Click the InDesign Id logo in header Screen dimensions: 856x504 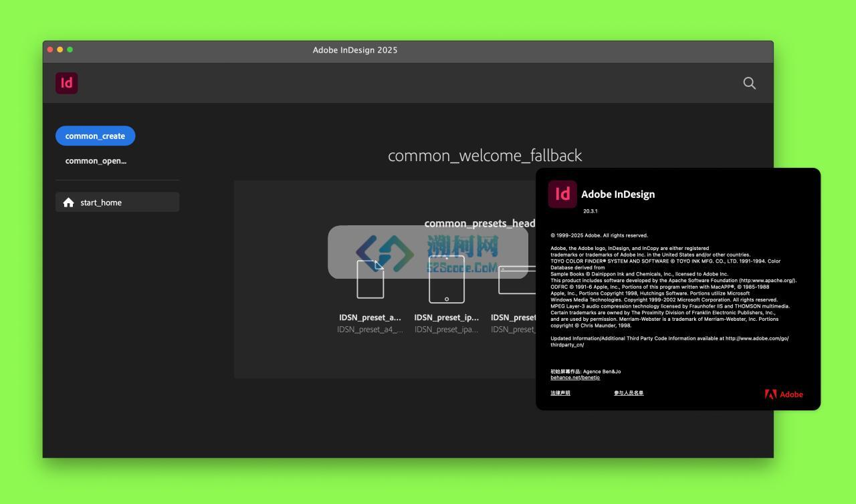(x=67, y=83)
